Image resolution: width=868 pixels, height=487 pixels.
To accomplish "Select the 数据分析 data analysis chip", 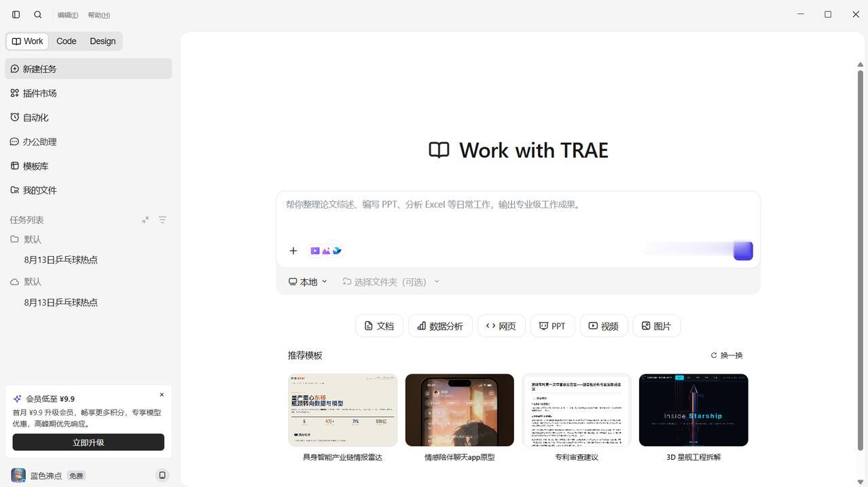I will point(440,326).
